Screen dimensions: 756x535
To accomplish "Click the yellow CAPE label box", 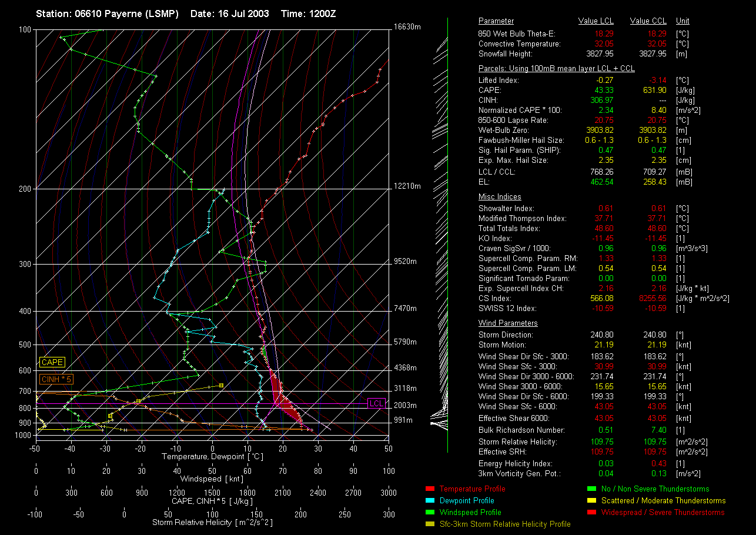I will [x=52, y=363].
